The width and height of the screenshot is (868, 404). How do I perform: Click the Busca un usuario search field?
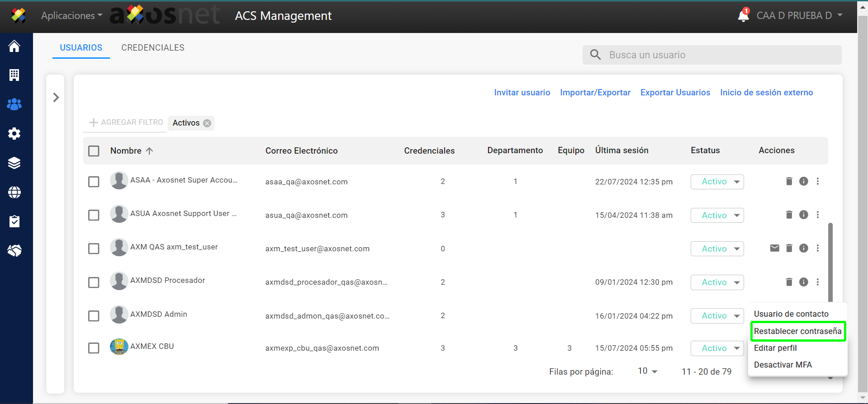tap(719, 55)
